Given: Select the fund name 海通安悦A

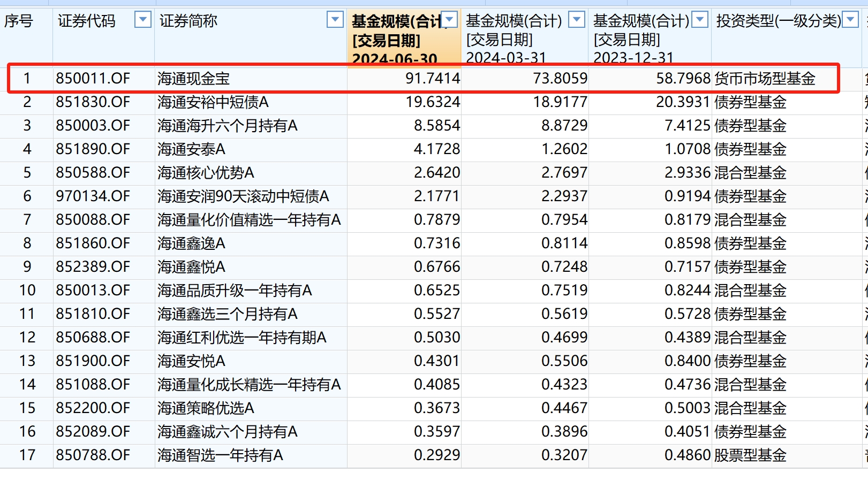Looking at the screenshot, I should (x=191, y=361).
